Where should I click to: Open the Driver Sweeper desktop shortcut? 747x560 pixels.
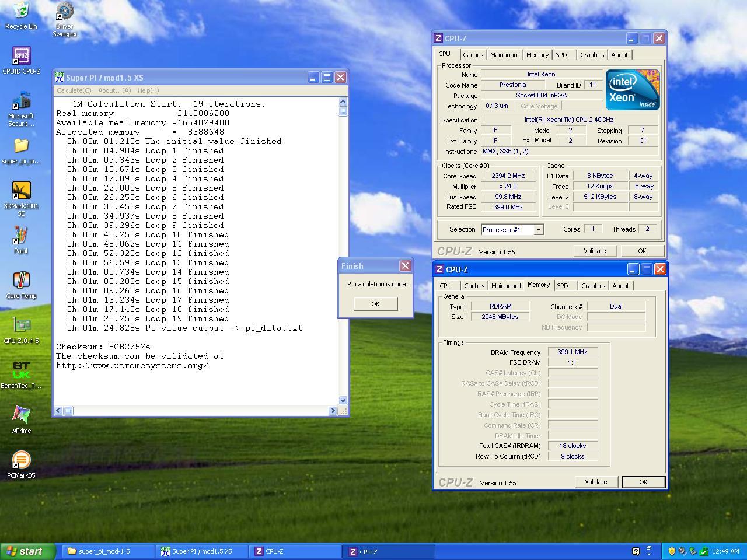tap(65, 19)
